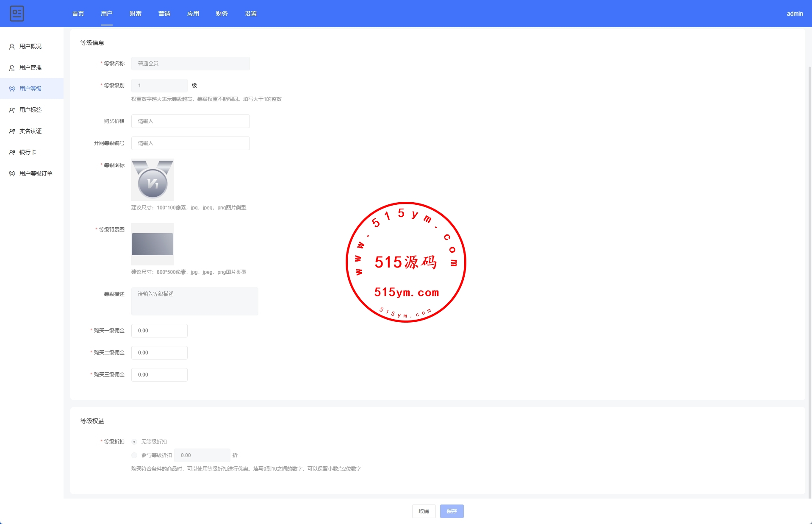Click the 用户标签 sidebar icon
This screenshot has width=812, height=524.
(x=12, y=110)
